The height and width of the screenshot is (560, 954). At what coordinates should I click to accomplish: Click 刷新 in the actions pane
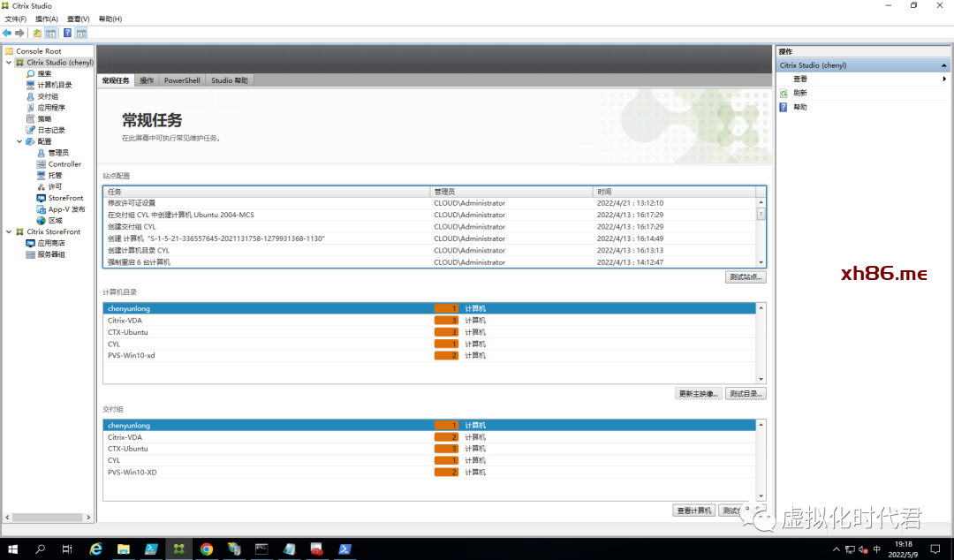[x=800, y=93]
